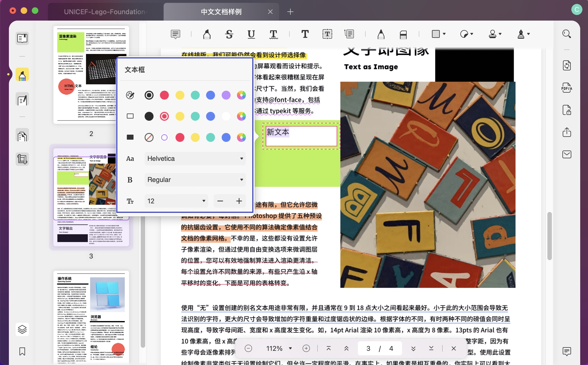The height and width of the screenshot is (365, 588).
Task: Go to the first page
Action: [328, 348]
